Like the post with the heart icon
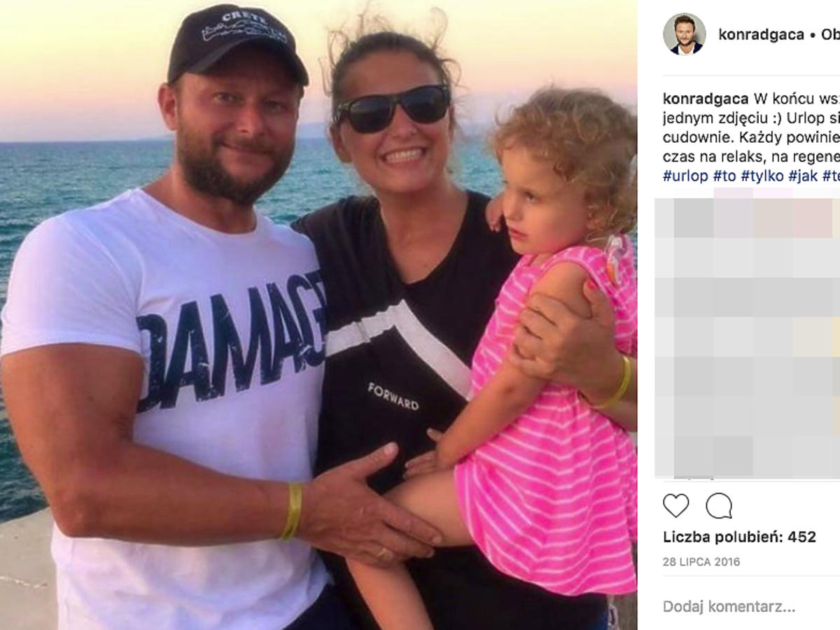This screenshot has width=840, height=630. (675, 505)
